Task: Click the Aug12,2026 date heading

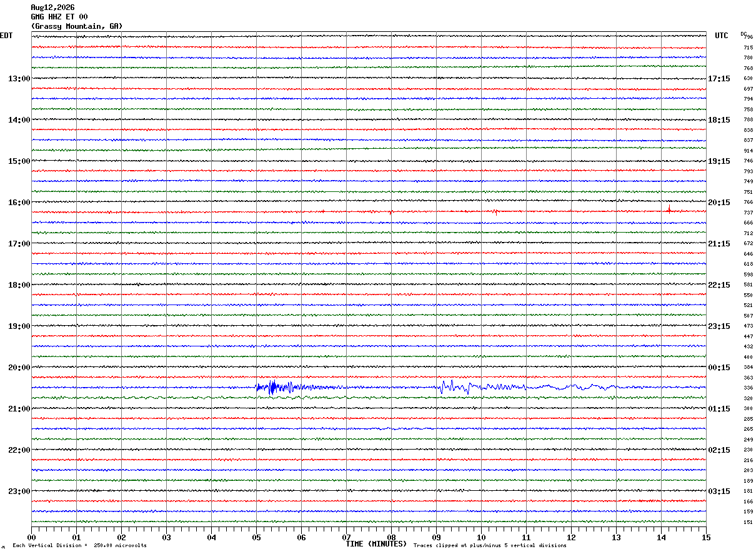Action: pos(52,8)
